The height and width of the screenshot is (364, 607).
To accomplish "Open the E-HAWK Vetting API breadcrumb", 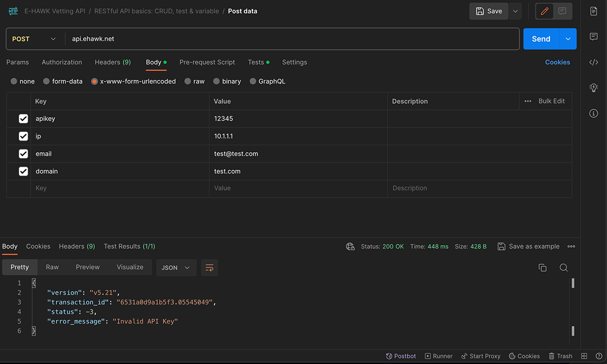I will pyautogui.click(x=55, y=11).
